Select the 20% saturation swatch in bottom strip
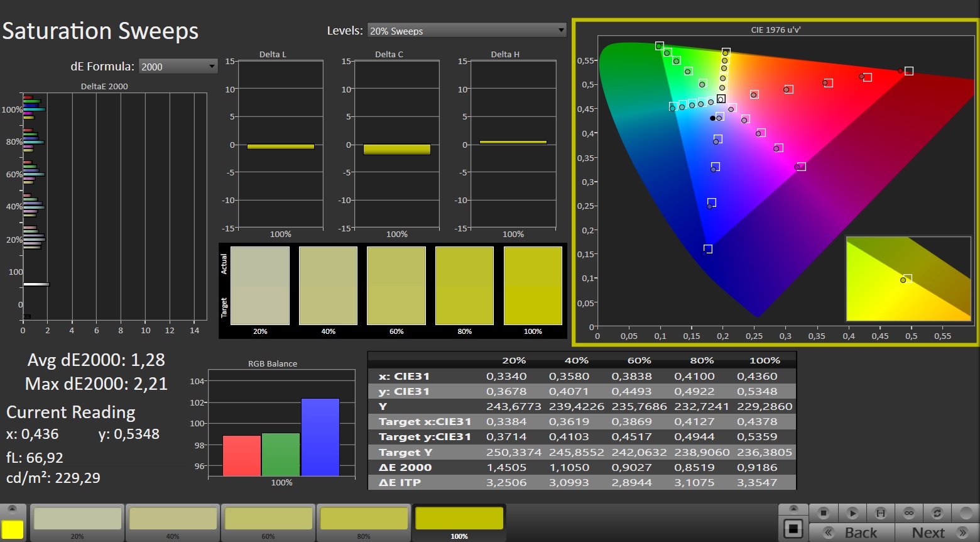Image resolution: width=980 pixels, height=542 pixels. (77, 519)
